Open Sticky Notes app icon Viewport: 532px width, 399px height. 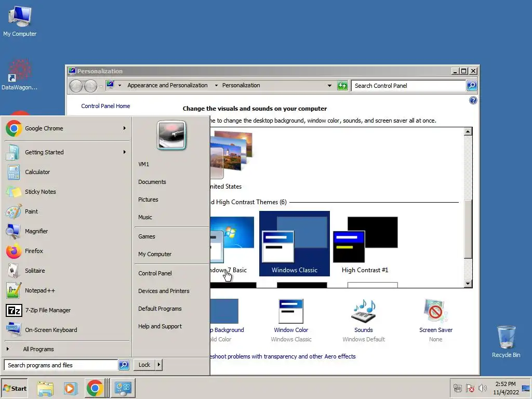(x=14, y=192)
